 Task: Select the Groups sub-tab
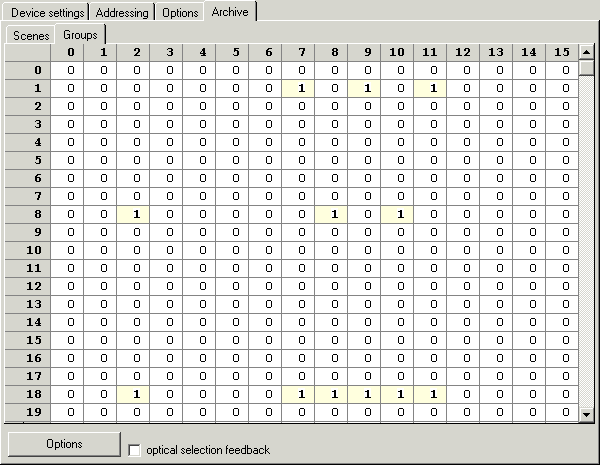point(80,34)
